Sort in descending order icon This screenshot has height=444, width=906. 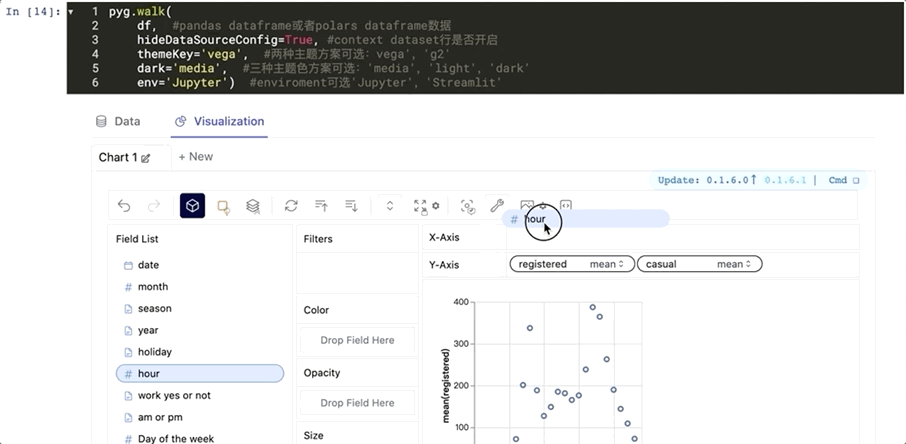pos(351,206)
